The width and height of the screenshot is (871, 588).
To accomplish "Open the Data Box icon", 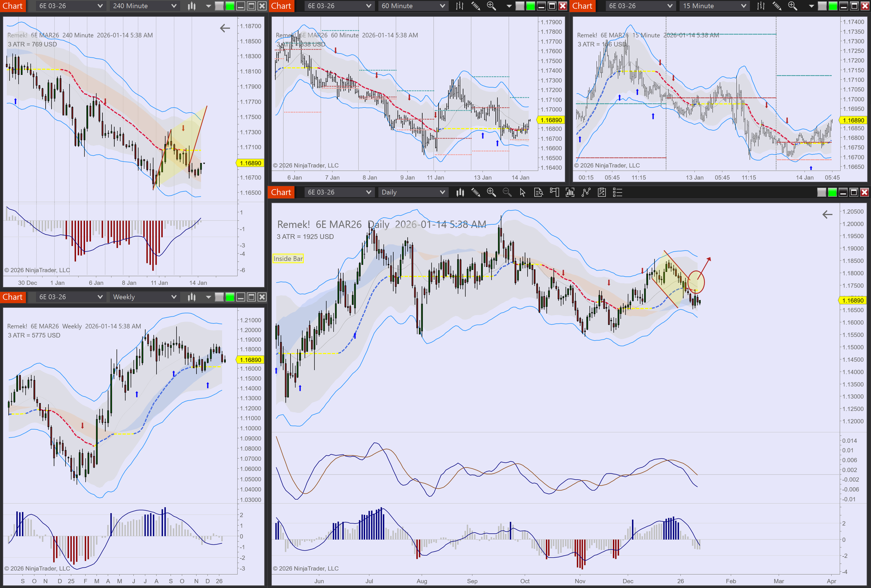I will (x=539, y=192).
